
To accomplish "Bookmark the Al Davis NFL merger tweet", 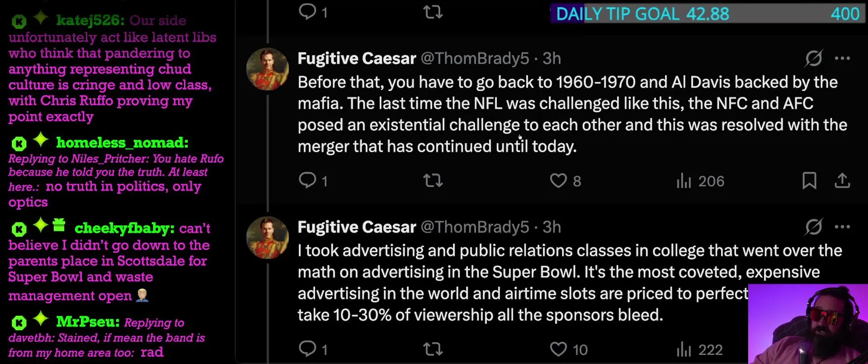I will 809,180.
